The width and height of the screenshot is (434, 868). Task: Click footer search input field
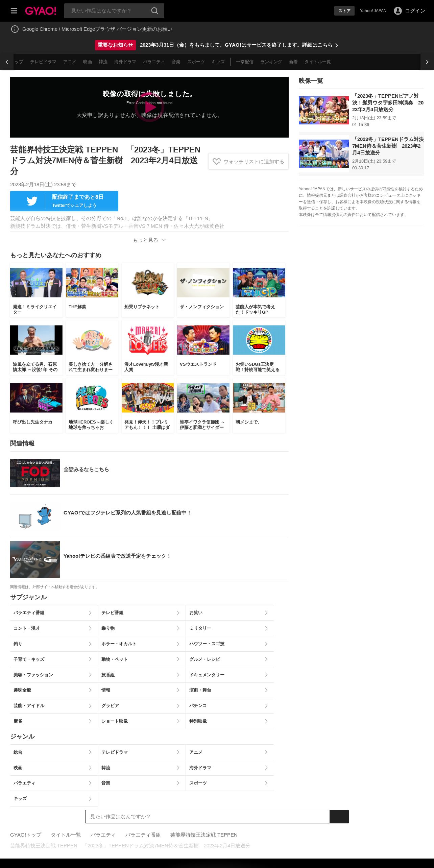pos(208,817)
